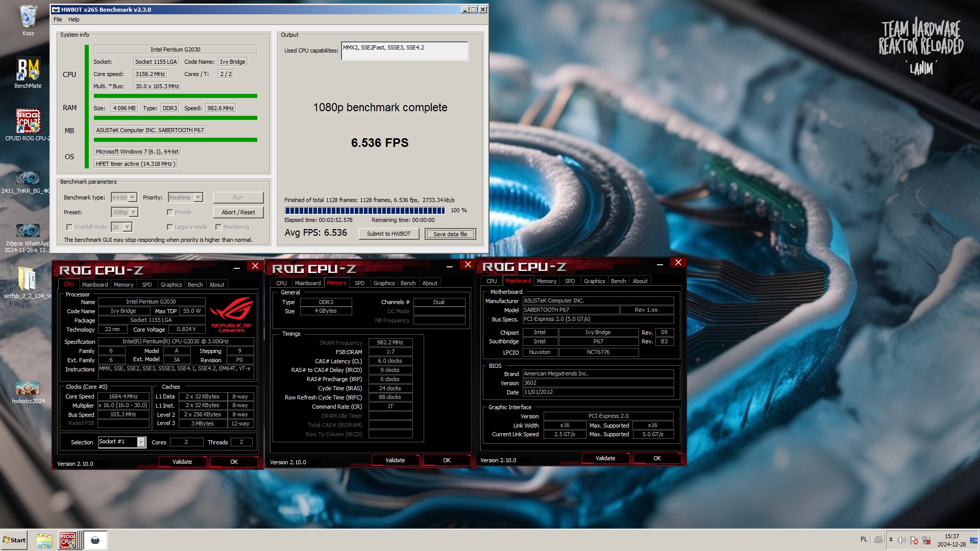This screenshot has width=980, height=551.
Task: Click the SABERTOOTH P67 model field
Action: coord(570,310)
